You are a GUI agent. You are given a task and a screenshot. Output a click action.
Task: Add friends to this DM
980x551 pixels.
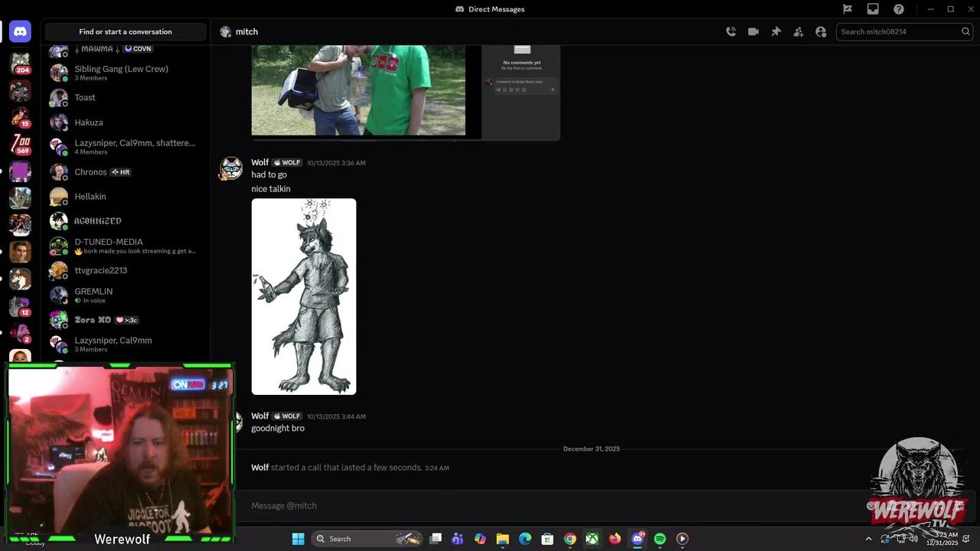799,31
